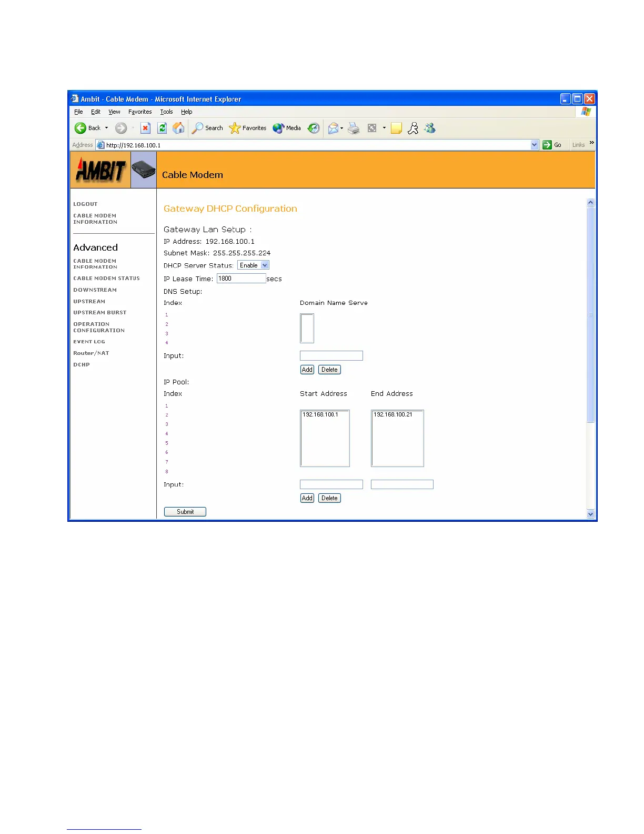The width and height of the screenshot is (644, 834).
Task: Click the page scrollbar down arrow
Action: click(x=590, y=514)
